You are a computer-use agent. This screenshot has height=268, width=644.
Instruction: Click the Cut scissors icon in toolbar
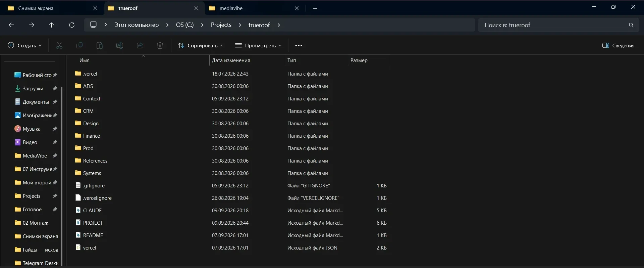coord(59,45)
